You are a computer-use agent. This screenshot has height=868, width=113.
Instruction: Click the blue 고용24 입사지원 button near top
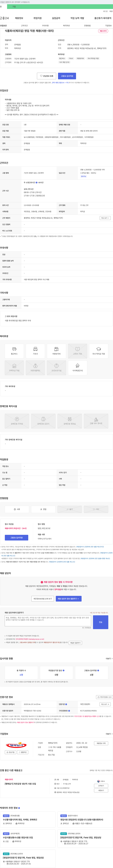point(67,76)
